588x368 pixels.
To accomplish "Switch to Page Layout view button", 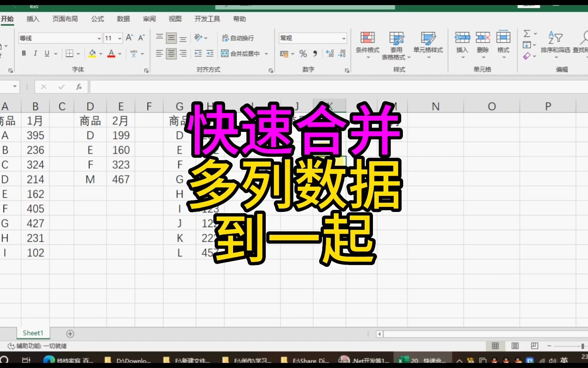I will pyautogui.click(x=515, y=346).
